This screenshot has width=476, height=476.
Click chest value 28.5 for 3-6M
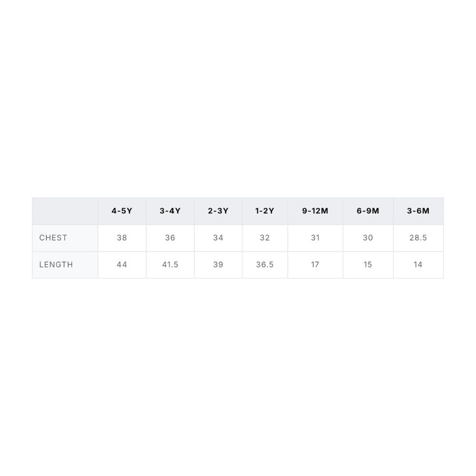point(418,238)
